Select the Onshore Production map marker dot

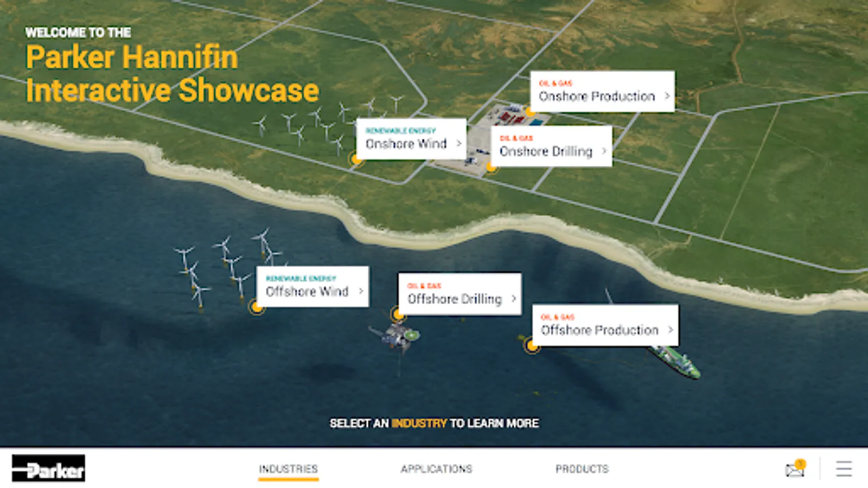point(530,111)
